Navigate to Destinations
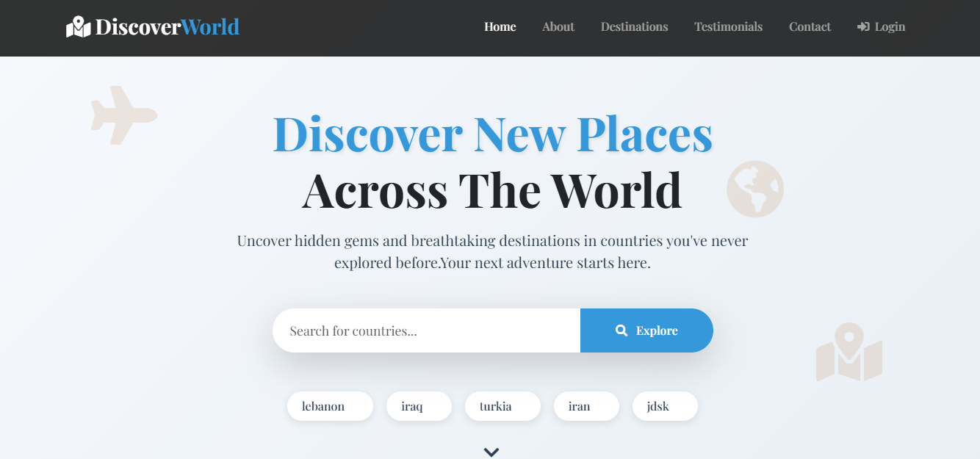 [634, 26]
